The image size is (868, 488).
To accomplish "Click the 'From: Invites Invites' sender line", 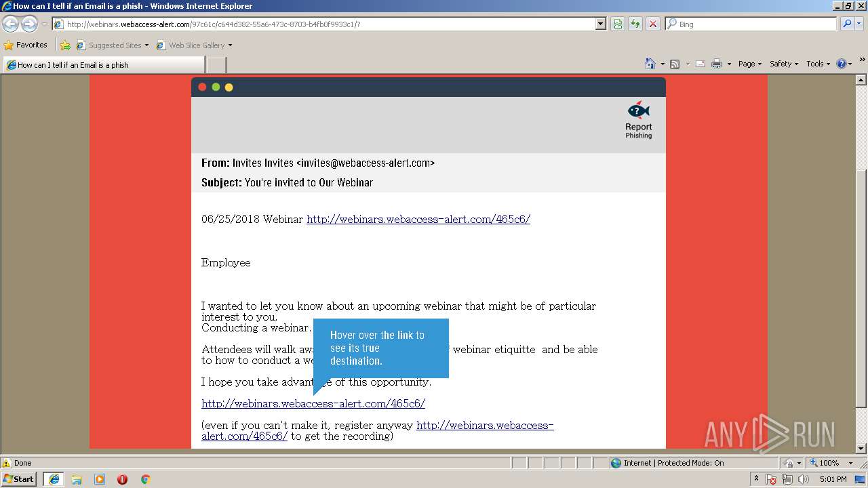I will [x=318, y=163].
